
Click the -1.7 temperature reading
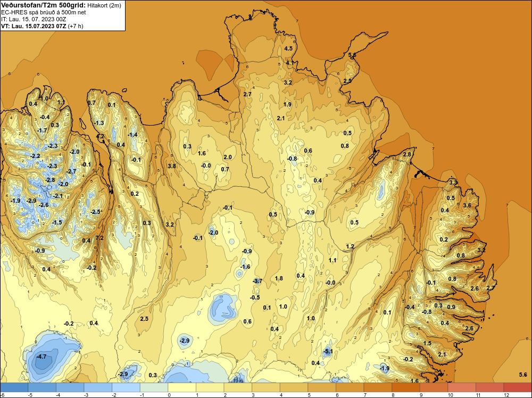point(42,130)
